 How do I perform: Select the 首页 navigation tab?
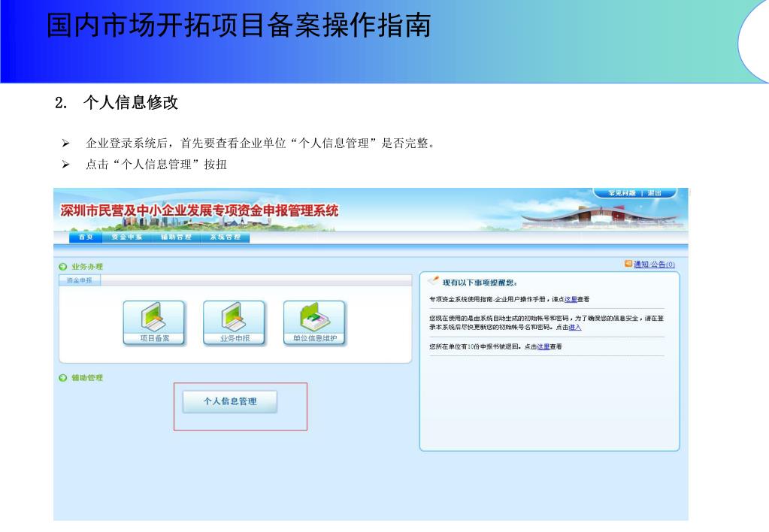pos(86,237)
